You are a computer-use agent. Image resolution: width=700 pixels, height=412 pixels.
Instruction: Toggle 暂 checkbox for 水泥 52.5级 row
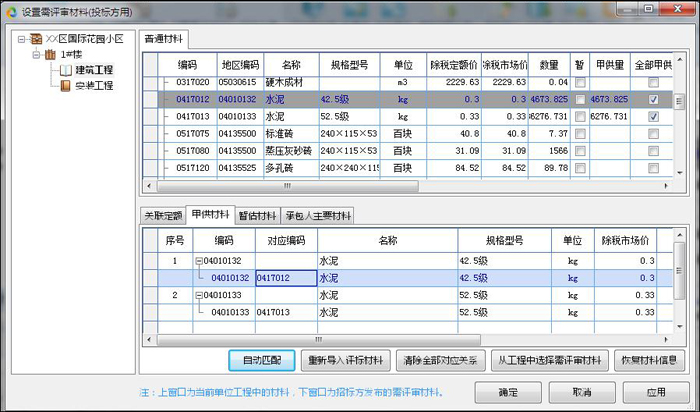point(580,117)
